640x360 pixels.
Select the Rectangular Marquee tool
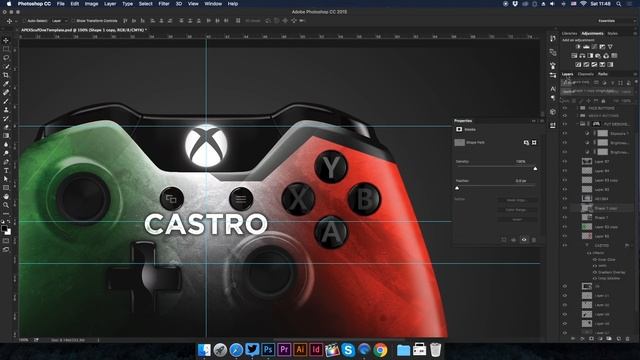6,49
